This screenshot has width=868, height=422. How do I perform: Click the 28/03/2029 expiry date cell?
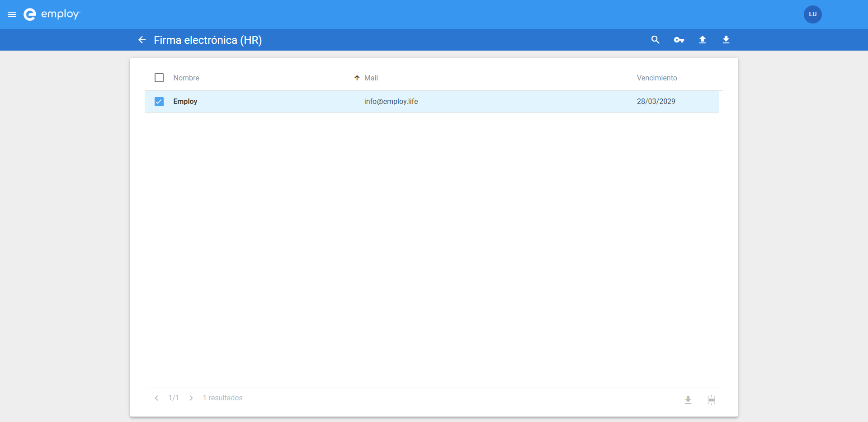point(656,102)
